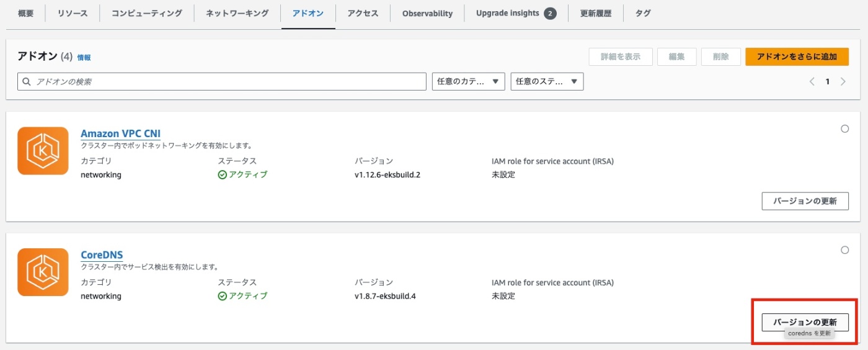Click the 詳細を表示 button
Viewport: 868px width, 350px height.
[x=621, y=56]
